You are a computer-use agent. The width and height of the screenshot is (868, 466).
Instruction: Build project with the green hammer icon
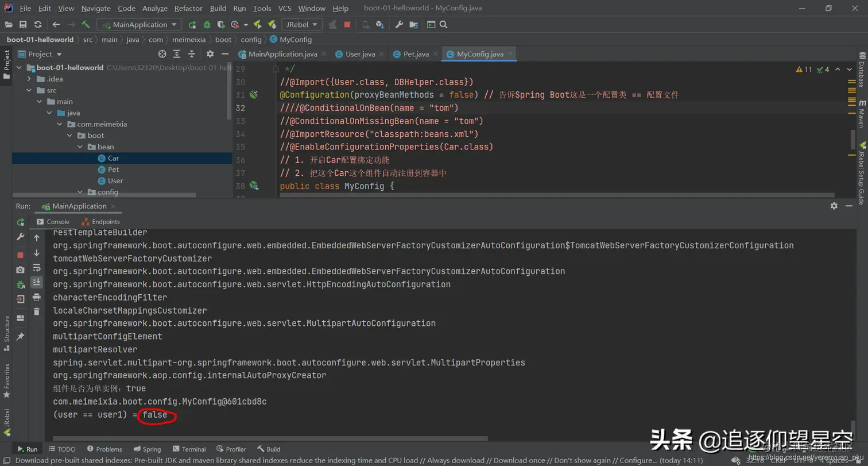point(86,25)
